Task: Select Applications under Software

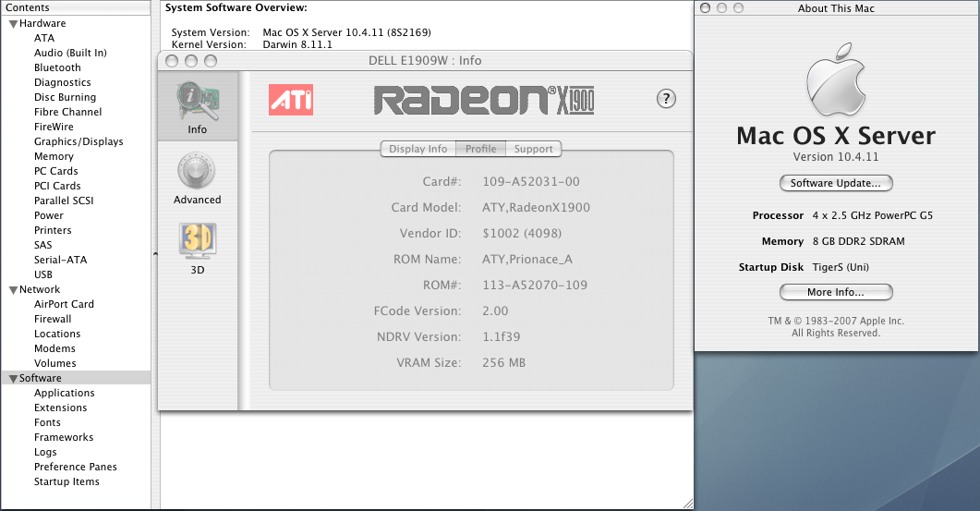Action: pyautogui.click(x=65, y=394)
